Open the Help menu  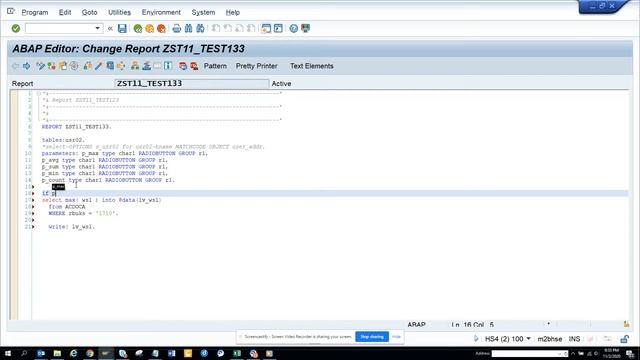point(233,12)
